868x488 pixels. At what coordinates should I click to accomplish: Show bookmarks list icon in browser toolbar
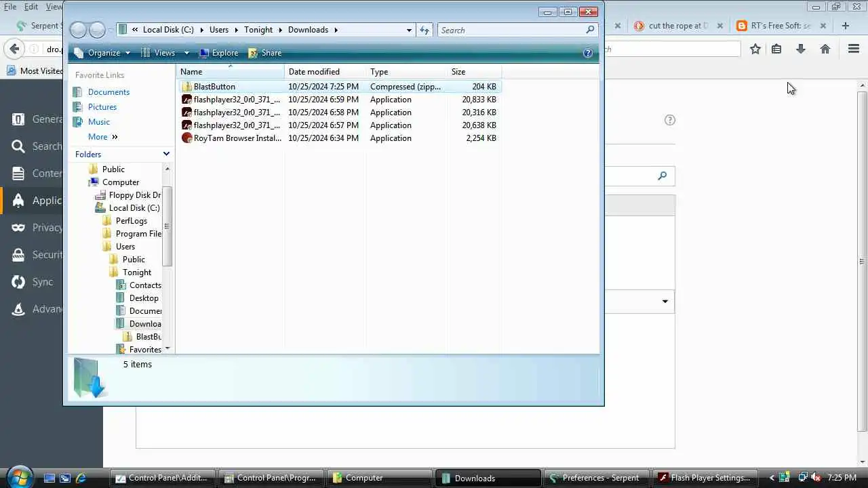pyautogui.click(x=776, y=49)
